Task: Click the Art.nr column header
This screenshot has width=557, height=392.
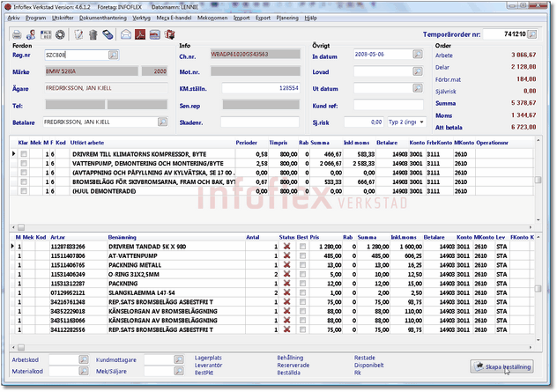Action: [x=57, y=237]
